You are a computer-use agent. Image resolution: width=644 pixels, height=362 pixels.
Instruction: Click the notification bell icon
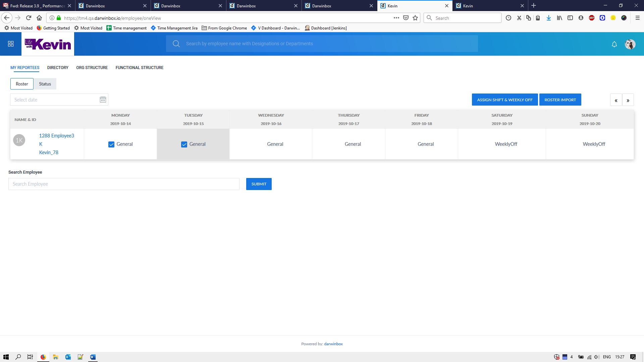click(614, 44)
